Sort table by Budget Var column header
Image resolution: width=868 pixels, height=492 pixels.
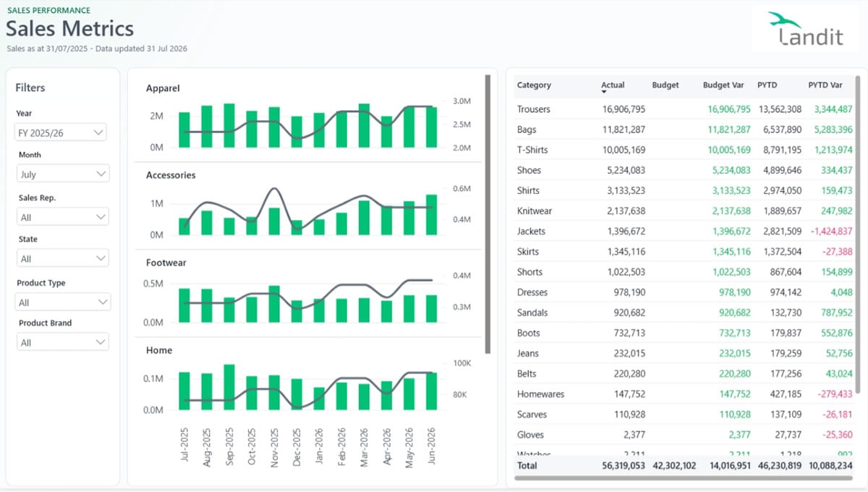(x=723, y=85)
